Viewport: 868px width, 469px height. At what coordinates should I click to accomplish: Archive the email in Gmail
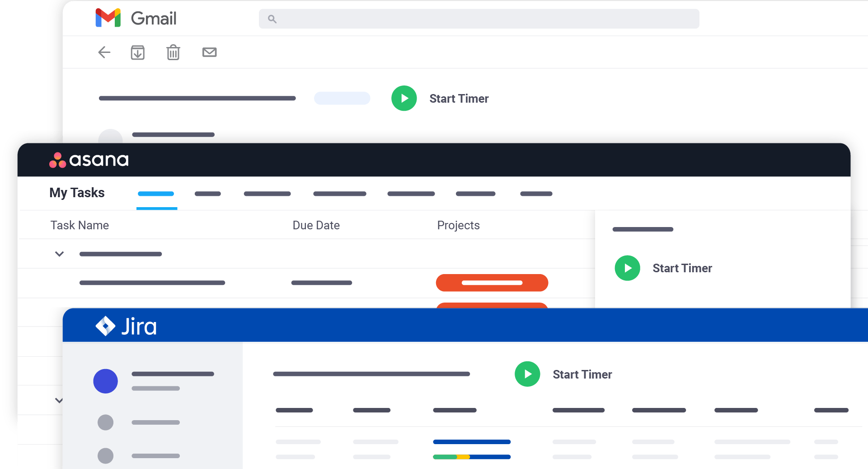(138, 52)
